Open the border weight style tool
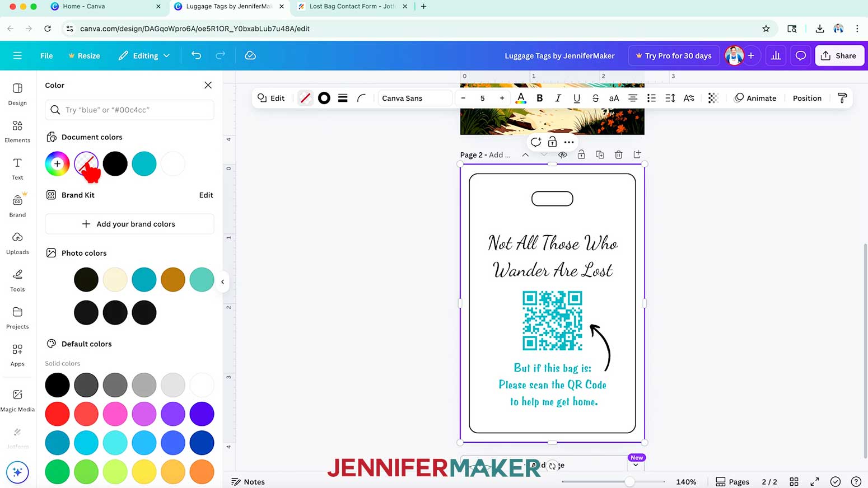 343,98
